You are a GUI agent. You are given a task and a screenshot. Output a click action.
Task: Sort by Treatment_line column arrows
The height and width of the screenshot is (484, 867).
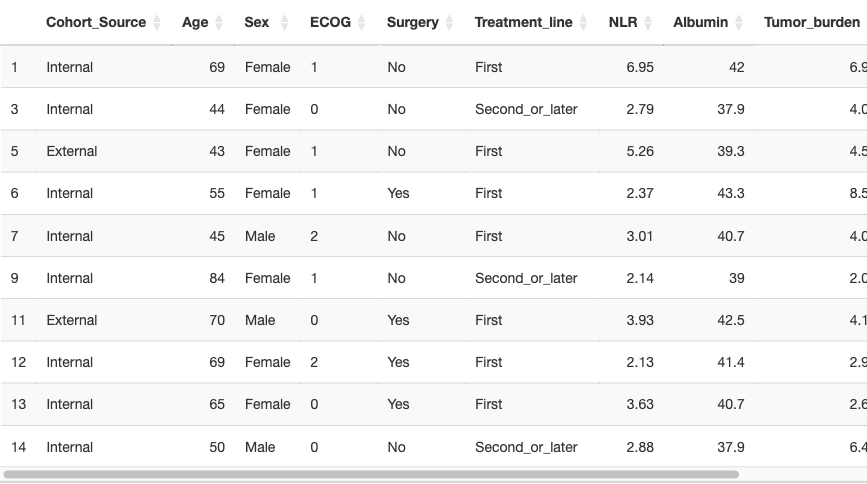point(583,23)
